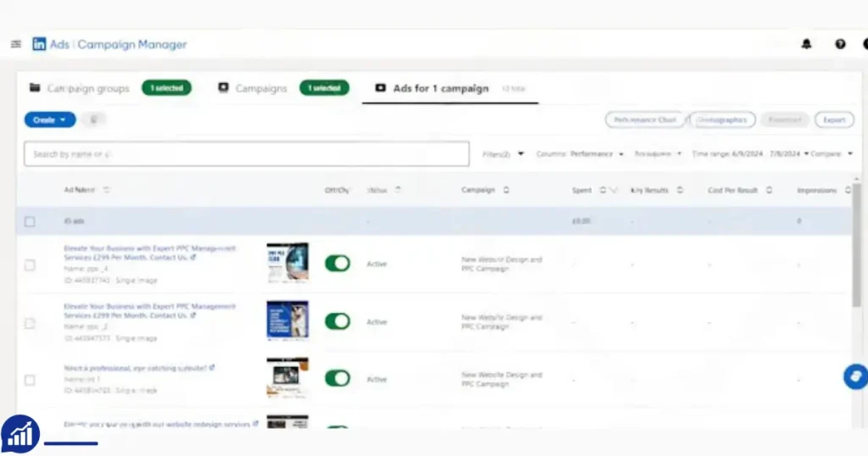Open the ppc_4 ad thumbnail image
Image resolution: width=868 pixels, height=456 pixels.
(287, 263)
